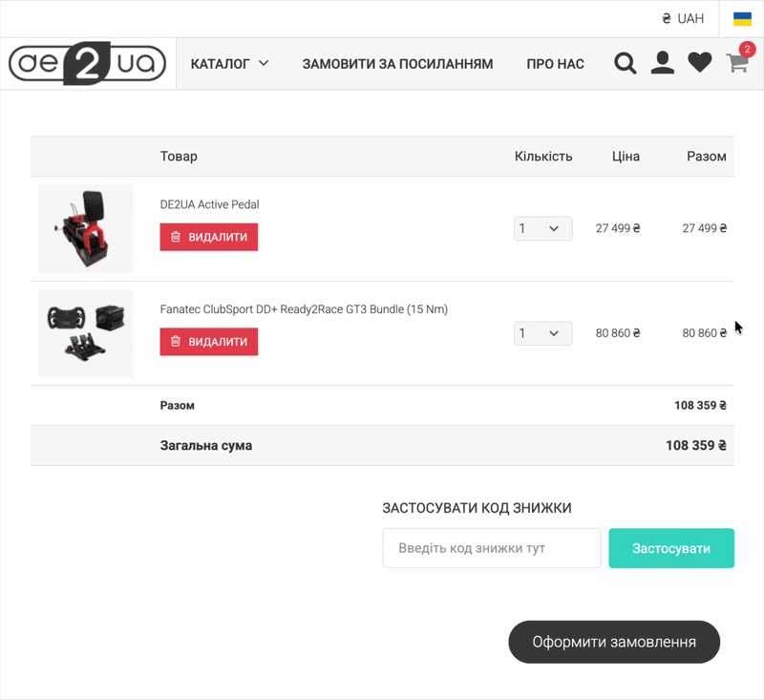Click the Ukrainian flag language icon
This screenshot has height=700, width=764.
coord(742,19)
